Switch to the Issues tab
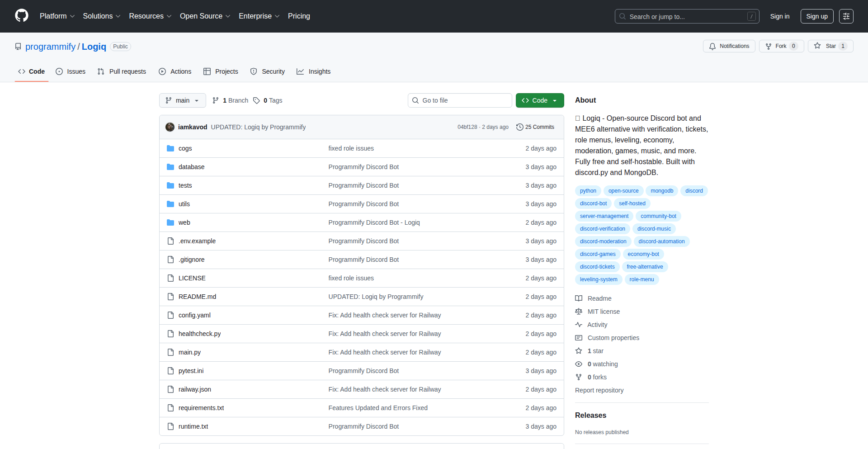The height and width of the screenshot is (449, 868). pyautogui.click(x=71, y=71)
